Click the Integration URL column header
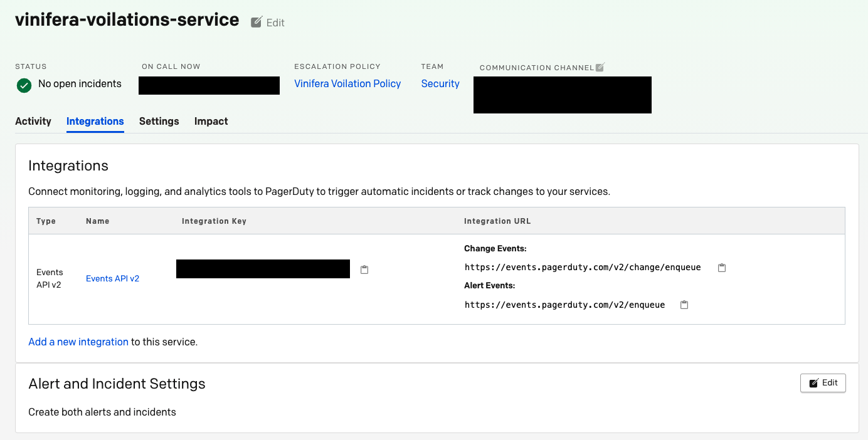The width and height of the screenshot is (868, 440). [497, 221]
